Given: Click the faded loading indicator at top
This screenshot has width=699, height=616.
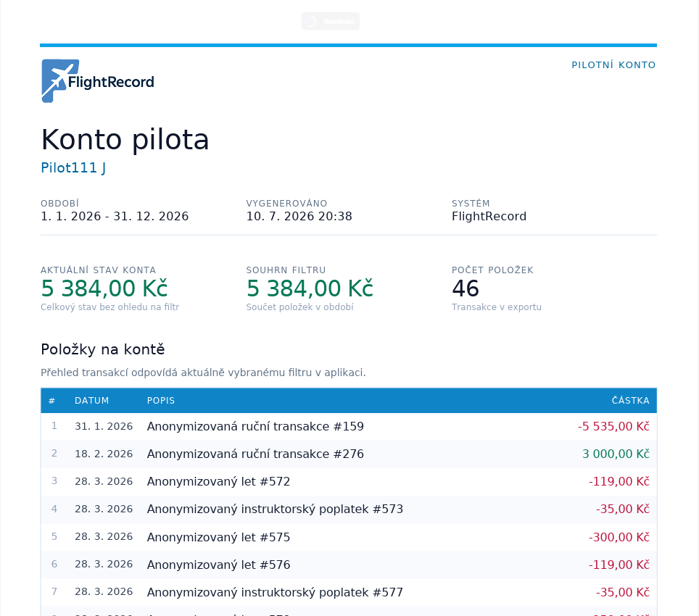Looking at the screenshot, I should point(331,21).
